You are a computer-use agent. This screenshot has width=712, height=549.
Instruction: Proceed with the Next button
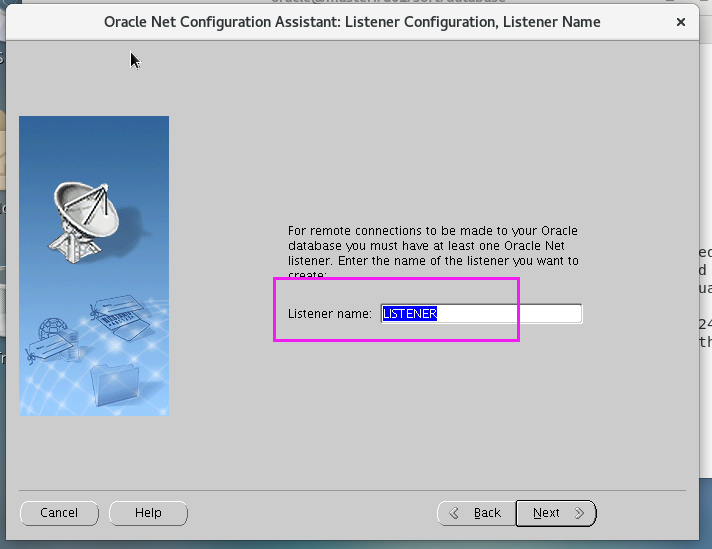(x=556, y=513)
